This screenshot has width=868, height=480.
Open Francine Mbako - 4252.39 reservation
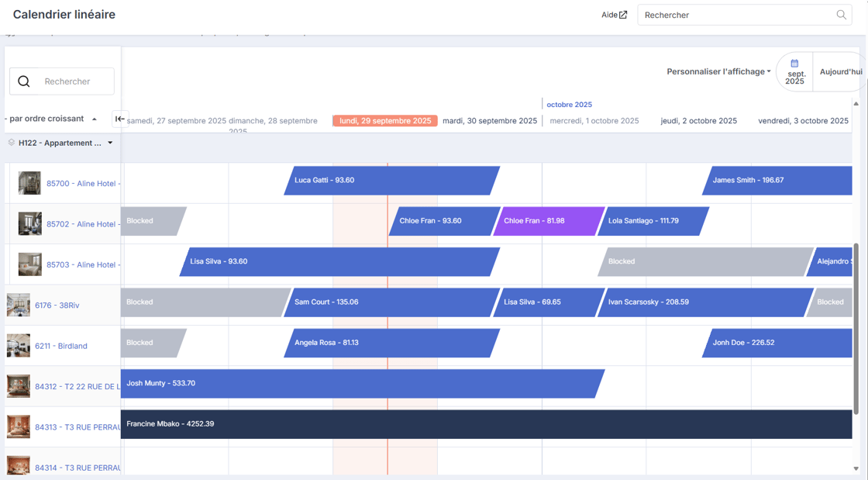pos(486,424)
